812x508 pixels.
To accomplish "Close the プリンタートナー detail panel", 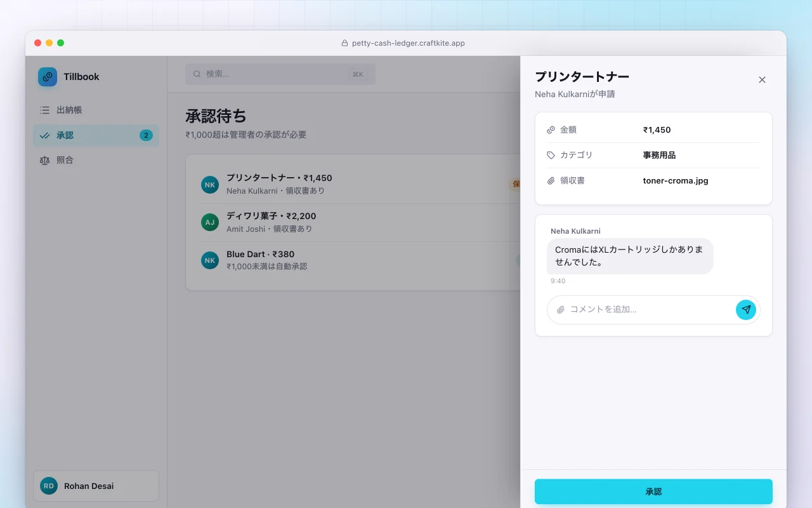I will coord(763,80).
